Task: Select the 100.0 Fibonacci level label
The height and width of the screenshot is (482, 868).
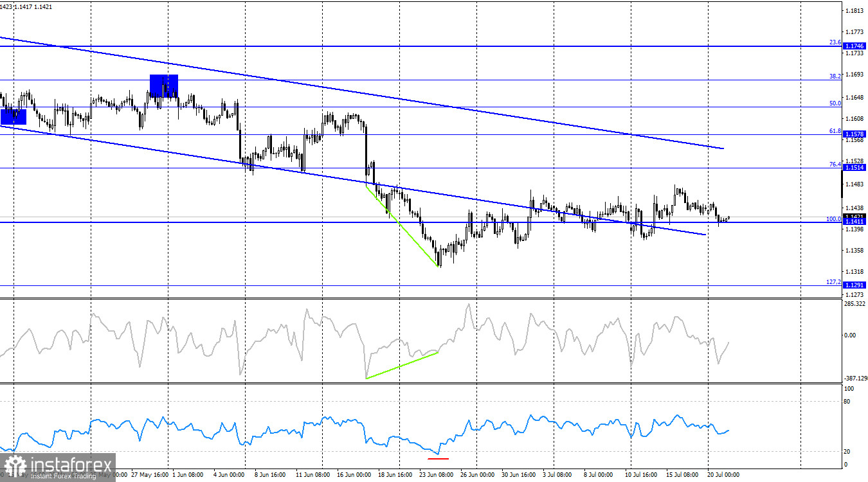Action: tap(833, 219)
